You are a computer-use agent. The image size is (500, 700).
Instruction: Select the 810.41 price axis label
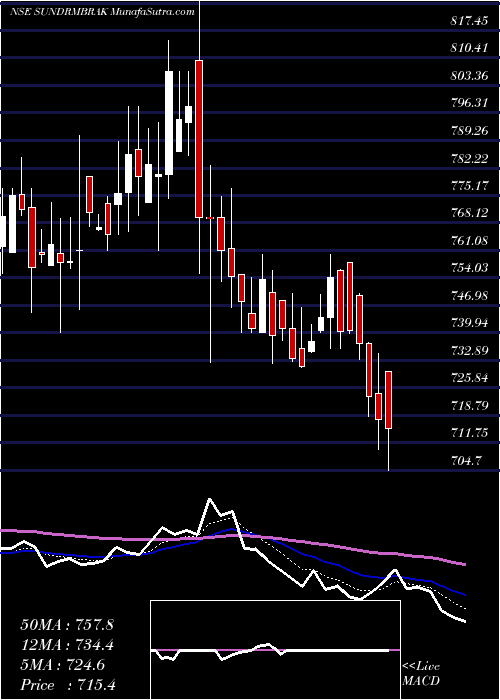click(469, 48)
